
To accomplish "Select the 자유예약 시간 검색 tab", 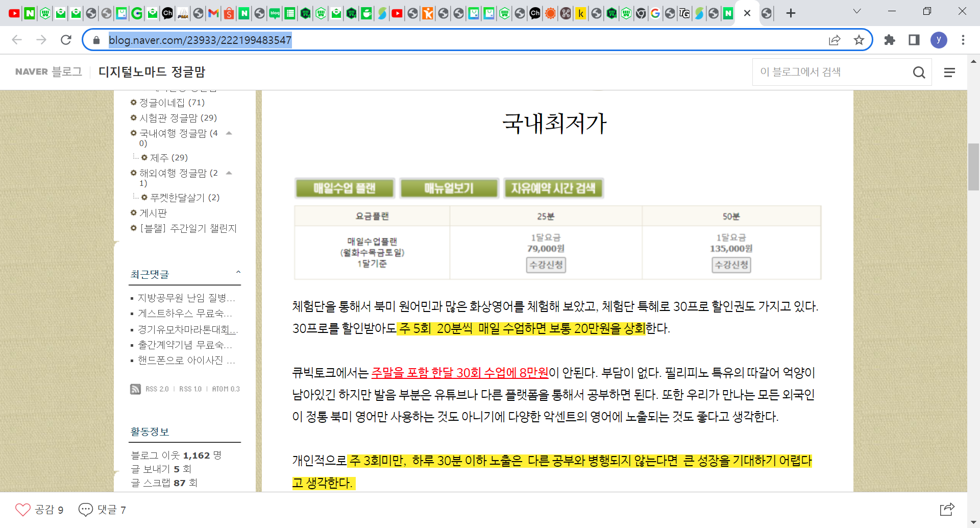I will [553, 188].
